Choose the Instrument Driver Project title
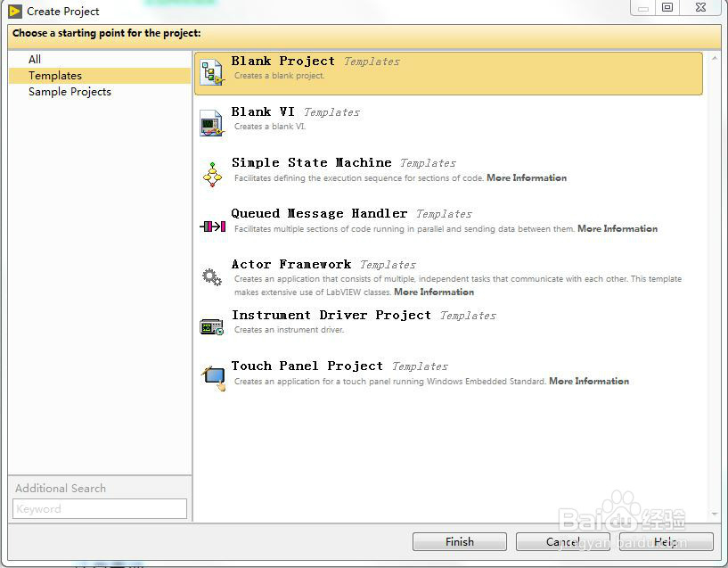The image size is (728, 568). [331, 315]
